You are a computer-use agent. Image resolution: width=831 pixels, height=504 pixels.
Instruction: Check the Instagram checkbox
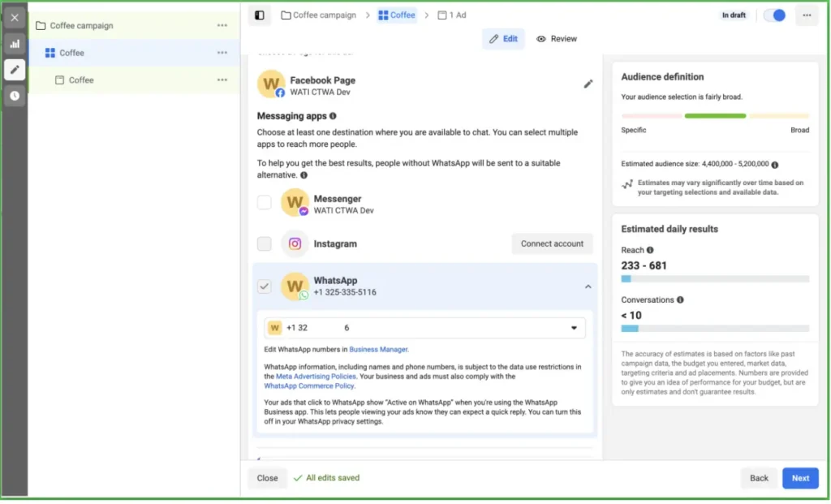(x=264, y=243)
